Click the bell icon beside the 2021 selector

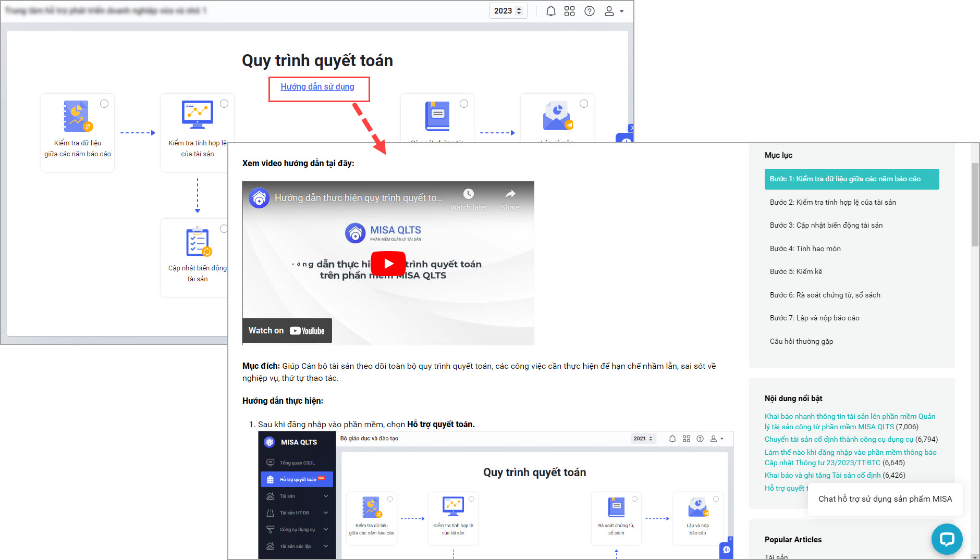(x=672, y=439)
